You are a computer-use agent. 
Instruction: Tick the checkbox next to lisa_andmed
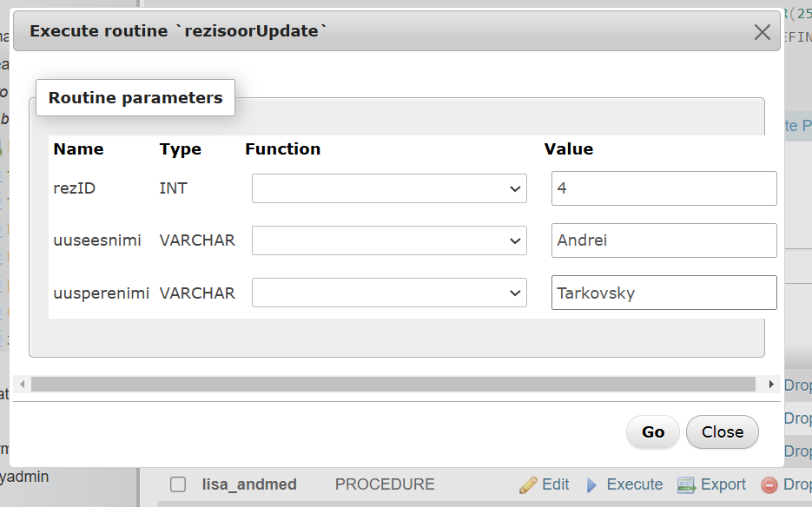(x=178, y=484)
